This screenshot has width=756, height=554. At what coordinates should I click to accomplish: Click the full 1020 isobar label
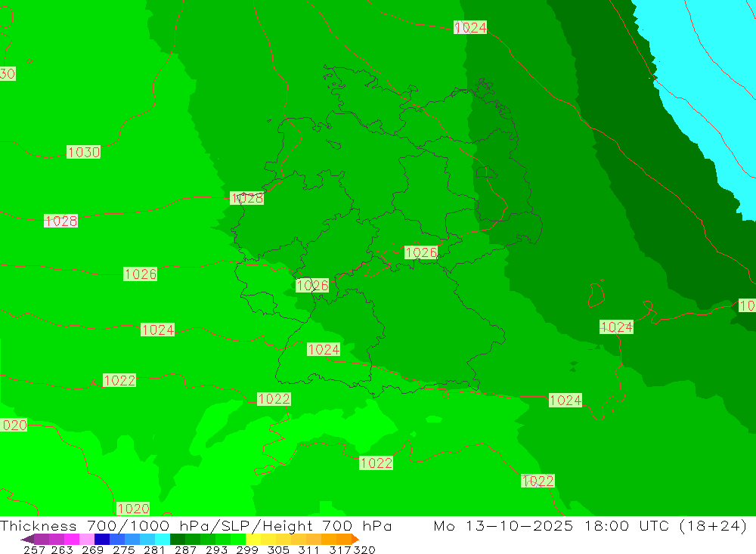click(133, 508)
